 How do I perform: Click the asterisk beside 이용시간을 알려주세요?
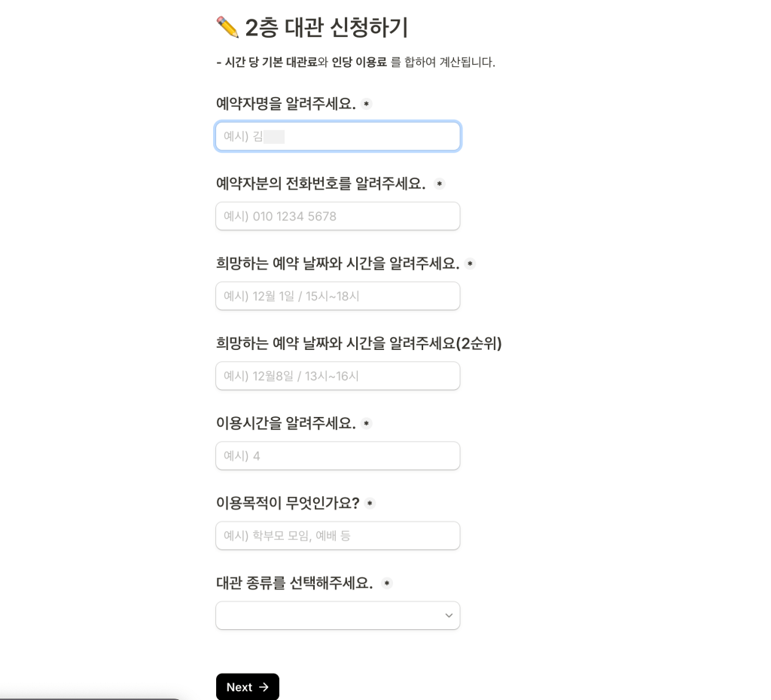[x=367, y=424]
